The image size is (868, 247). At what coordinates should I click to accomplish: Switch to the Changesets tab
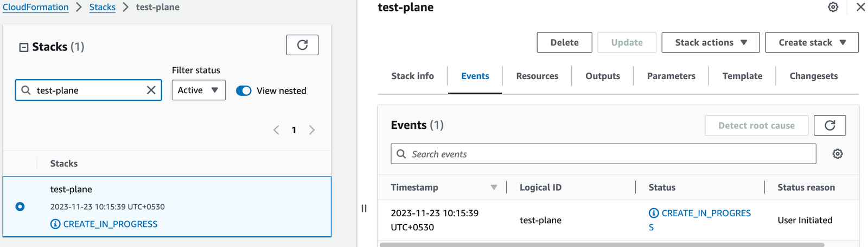click(x=814, y=76)
